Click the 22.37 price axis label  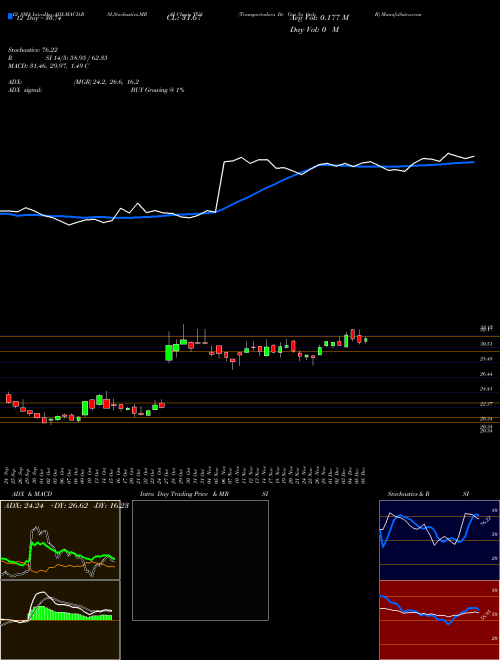point(486,404)
